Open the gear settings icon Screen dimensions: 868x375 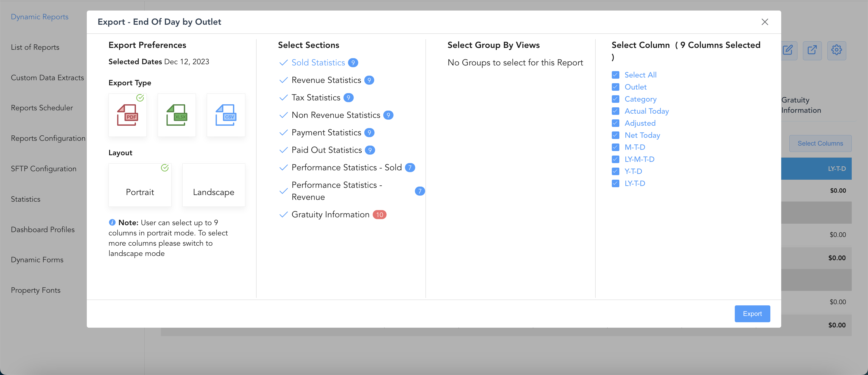click(x=836, y=50)
